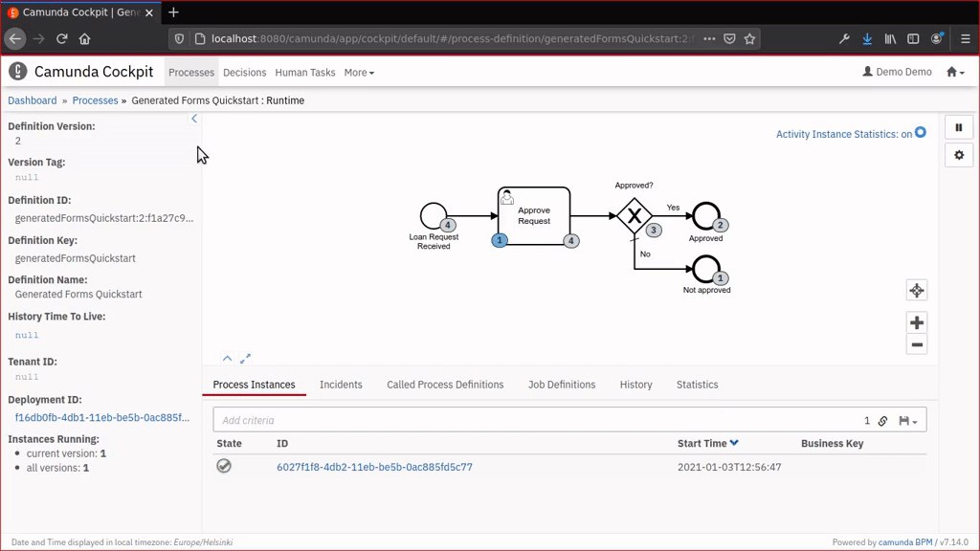Screen dimensions: 980x551
Task: Switch to the Job Definitions tab
Action: (x=562, y=385)
